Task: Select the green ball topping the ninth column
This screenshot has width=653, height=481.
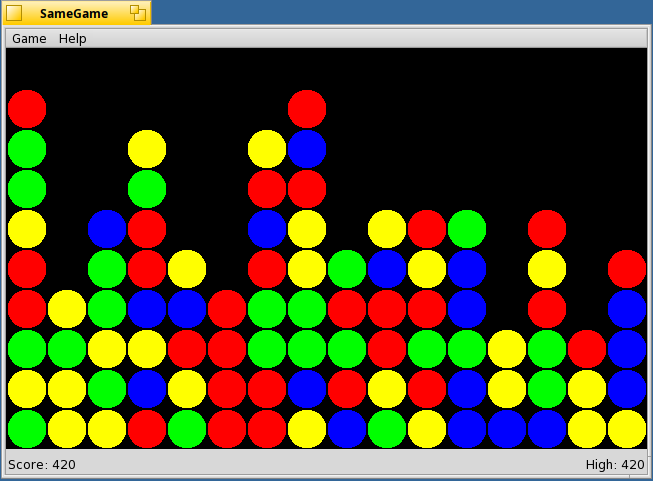Action: pos(347,269)
